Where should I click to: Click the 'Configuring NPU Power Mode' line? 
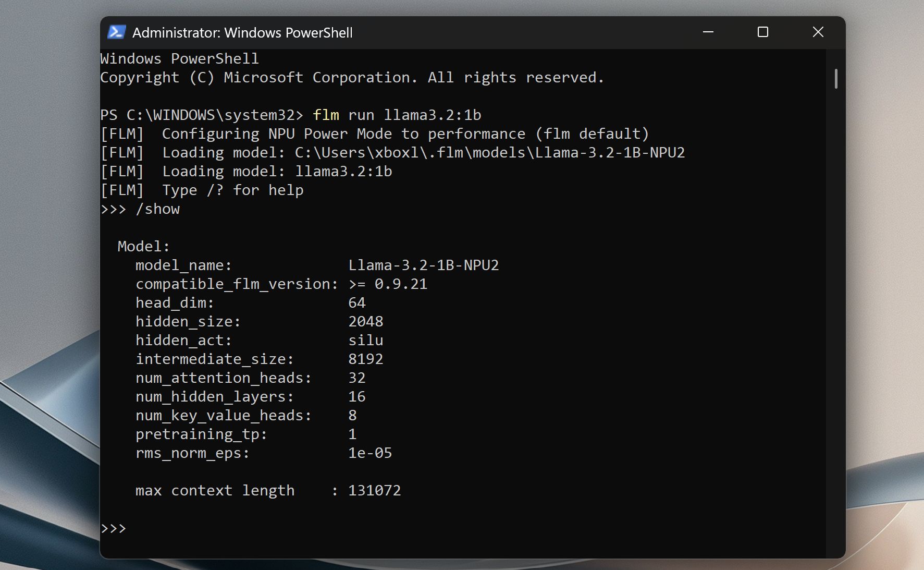pyautogui.click(x=375, y=134)
